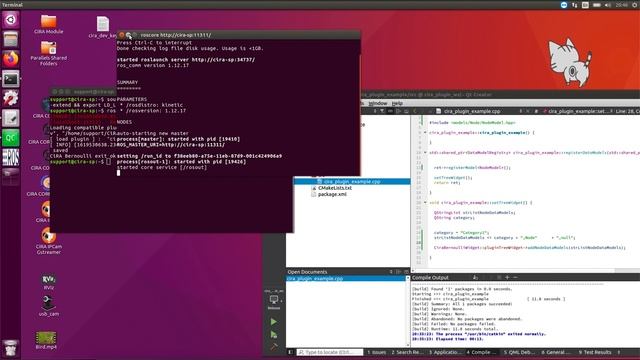640x360 pixels.
Task: Click the Type to locate search field
Action: coord(330,352)
